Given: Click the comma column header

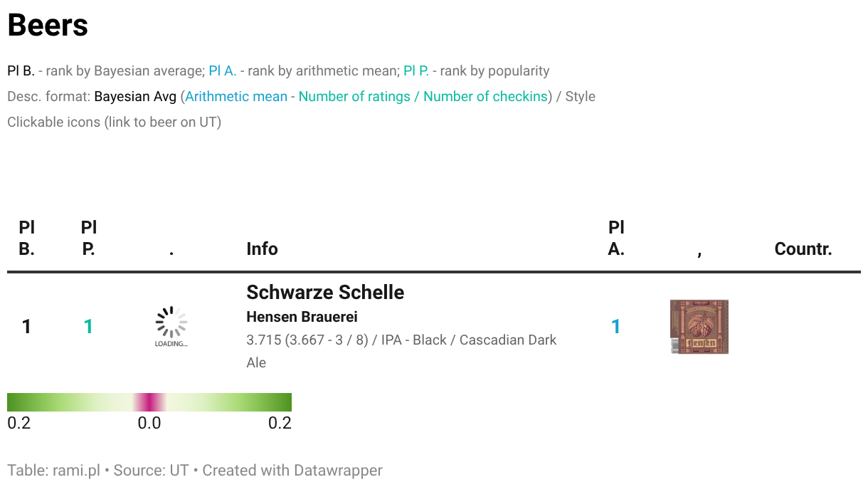Looking at the screenshot, I should (x=699, y=253).
